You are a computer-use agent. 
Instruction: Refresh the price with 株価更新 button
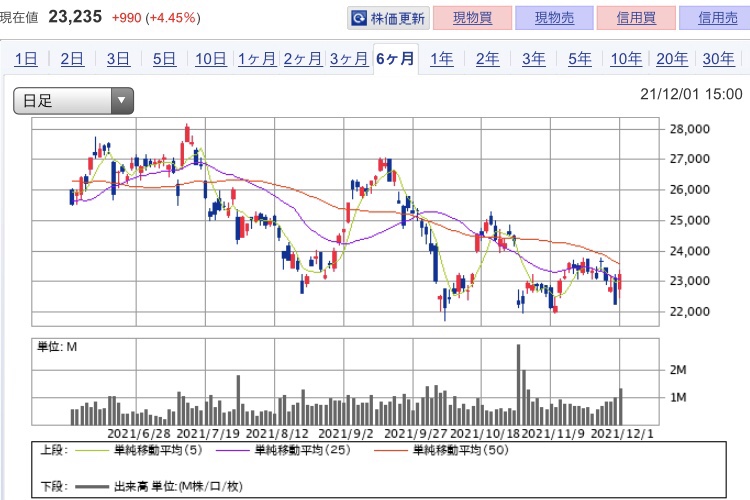click(388, 18)
